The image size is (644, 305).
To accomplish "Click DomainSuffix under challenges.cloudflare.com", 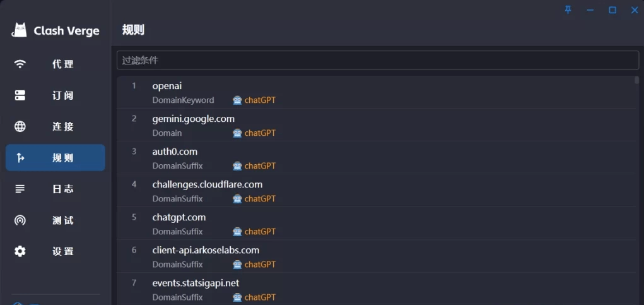I will pyautogui.click(x=177, y=199).
